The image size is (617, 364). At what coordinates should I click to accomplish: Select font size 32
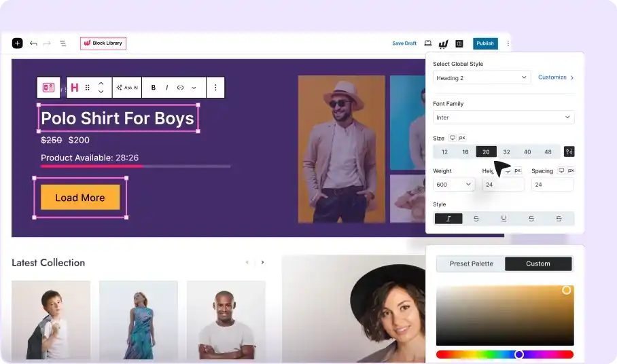point(506,152)
